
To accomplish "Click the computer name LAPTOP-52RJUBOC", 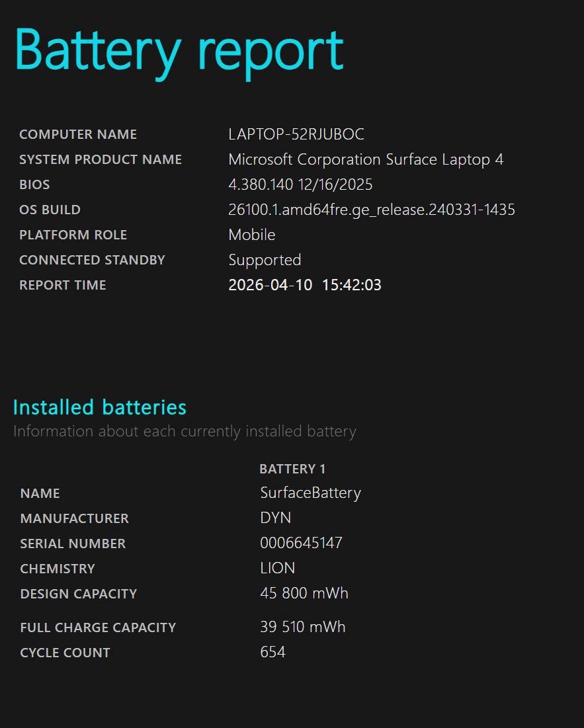I will tap(296, 134).
